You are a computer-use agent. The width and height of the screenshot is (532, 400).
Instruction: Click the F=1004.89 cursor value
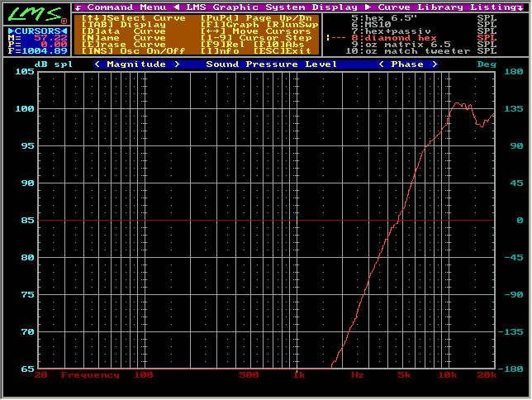[x=37, y=51]
